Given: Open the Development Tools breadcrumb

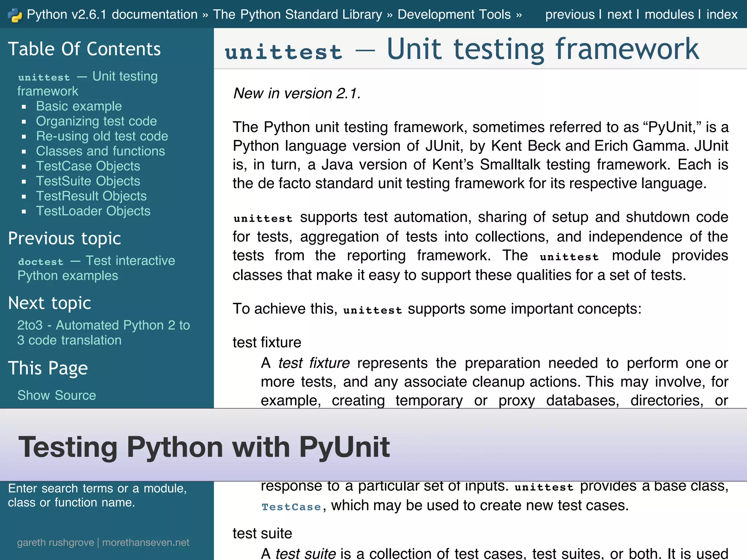Looking at the screenshot, I should 454,15.
